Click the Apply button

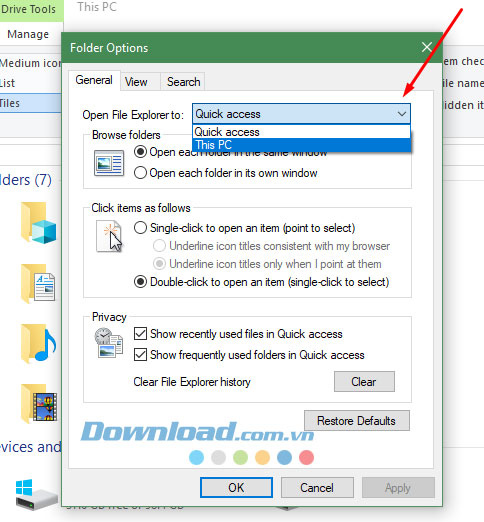coord(398,488)
